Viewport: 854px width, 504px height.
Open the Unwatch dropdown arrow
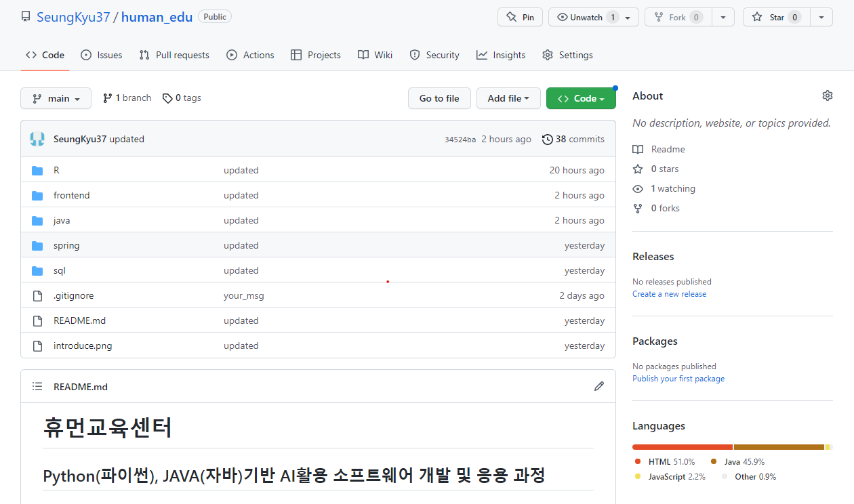tap(628, 18)
